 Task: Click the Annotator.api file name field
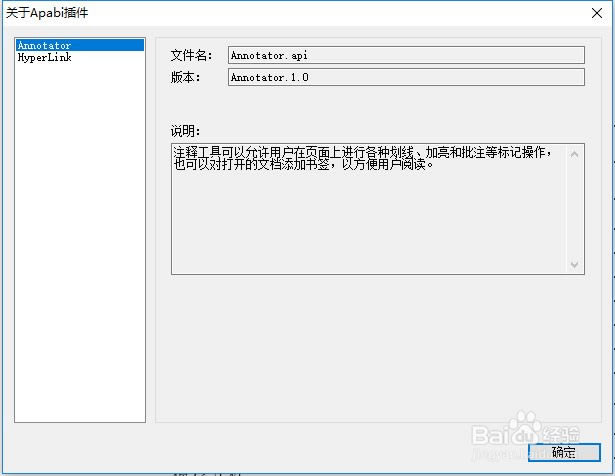(x=406, y=55)
